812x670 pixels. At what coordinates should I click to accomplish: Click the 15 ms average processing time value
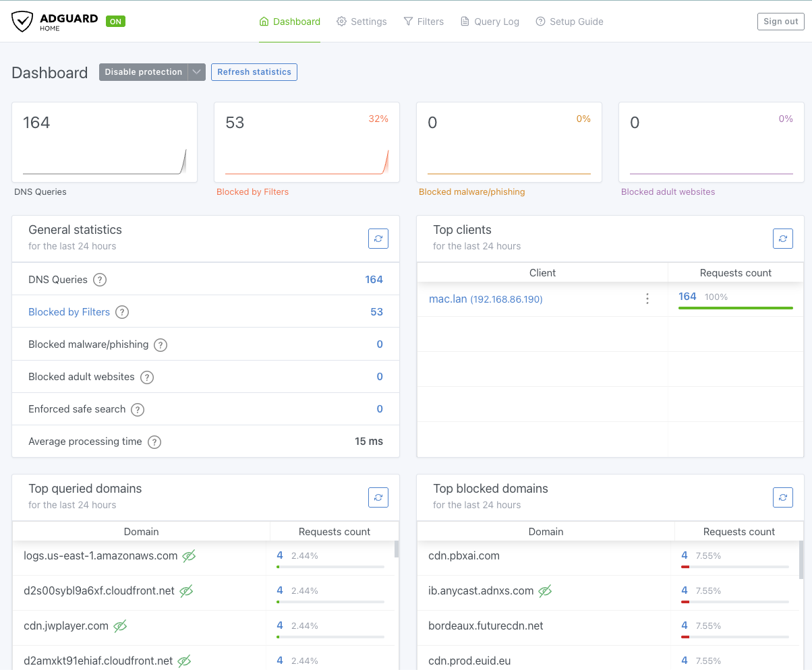369,441
